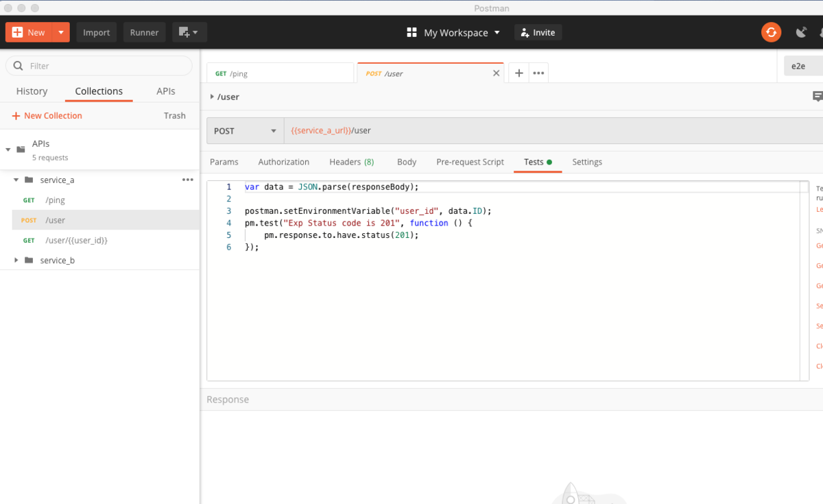This screenshot has width=823, height=504.
Task: Click the Invite button
Action: pos(538,32)
